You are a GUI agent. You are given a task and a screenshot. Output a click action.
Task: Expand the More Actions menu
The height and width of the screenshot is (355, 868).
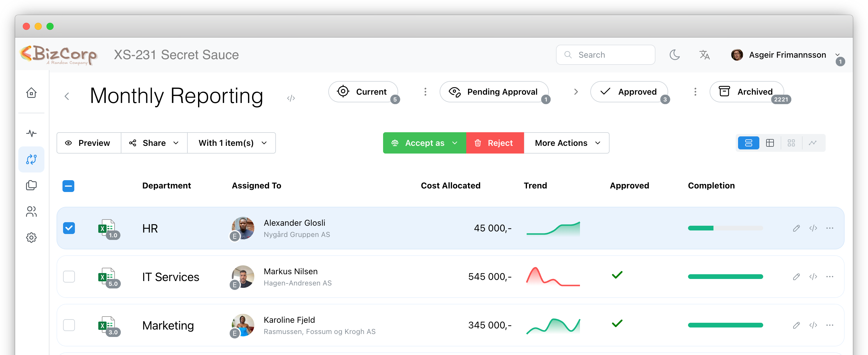point(566,143)
